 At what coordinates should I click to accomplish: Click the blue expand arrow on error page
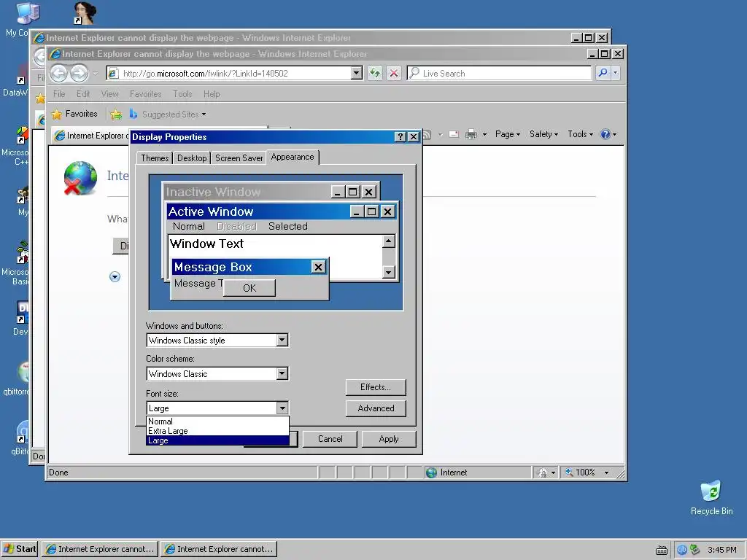click(115, 276)
